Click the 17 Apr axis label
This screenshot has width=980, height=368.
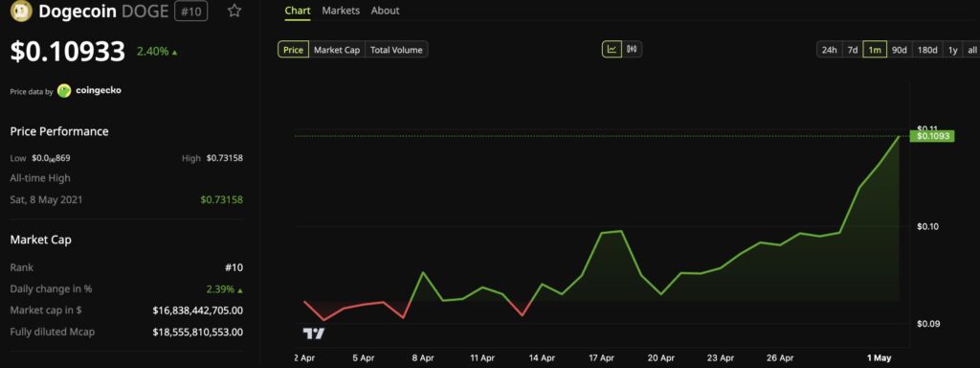601,358
